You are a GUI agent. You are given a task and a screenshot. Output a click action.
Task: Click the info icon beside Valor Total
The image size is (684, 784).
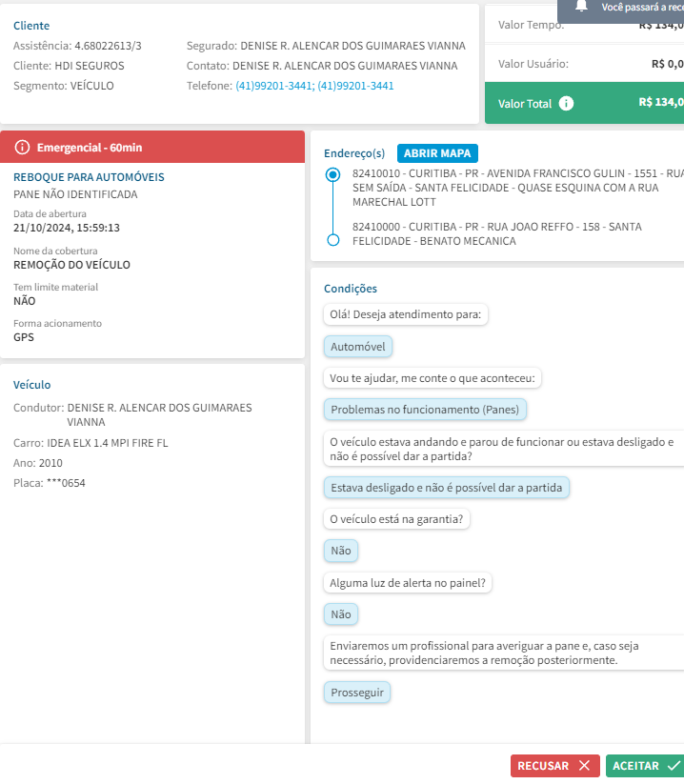click(566, 104)
